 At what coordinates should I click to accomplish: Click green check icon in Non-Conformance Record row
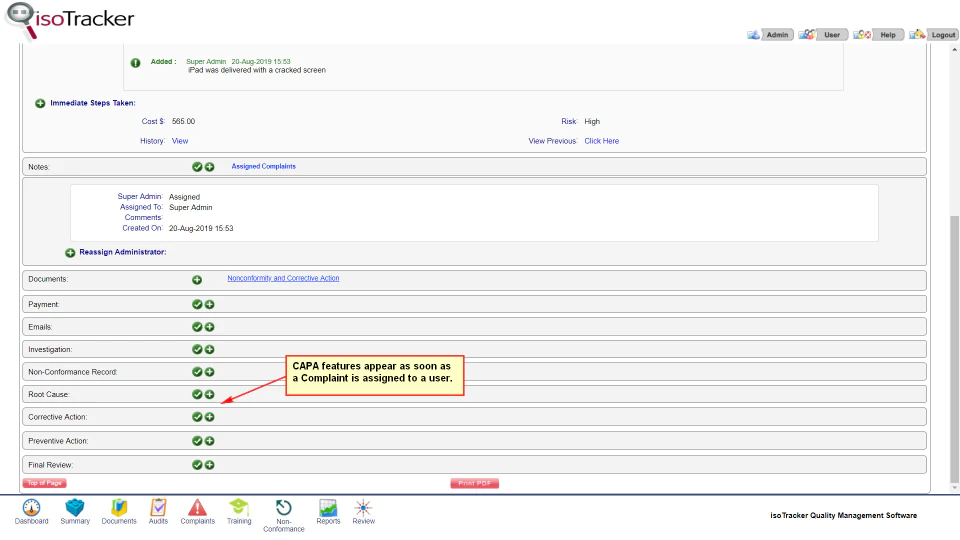click(197, 372)
